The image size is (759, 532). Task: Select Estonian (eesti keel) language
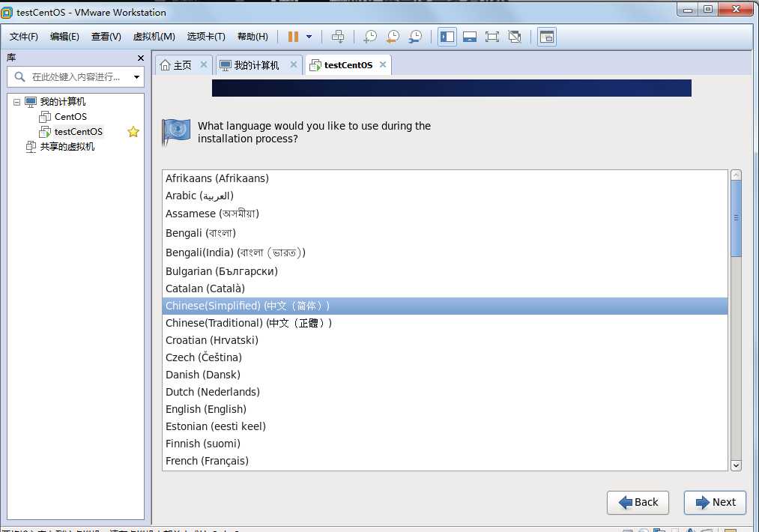coord(445,426)
